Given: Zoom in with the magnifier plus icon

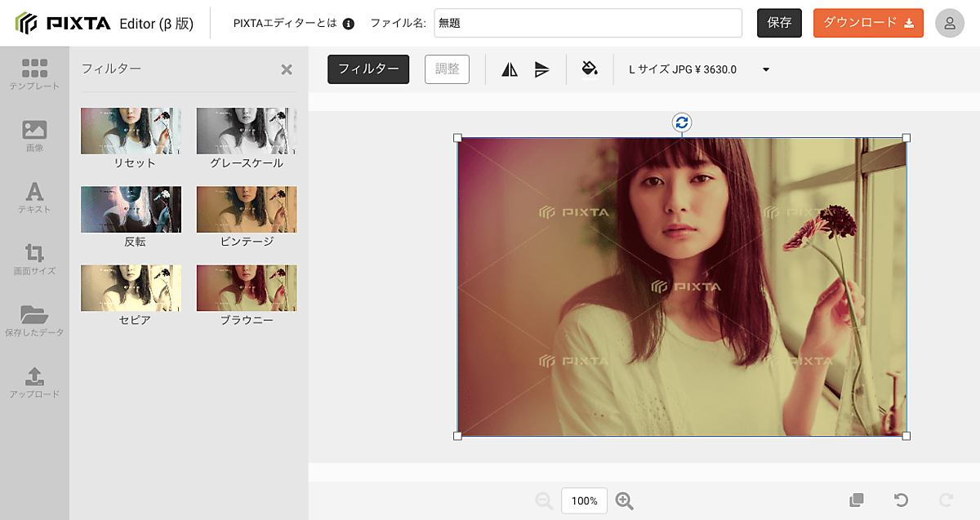Looking at the screenshot, I should click(625, 501).
